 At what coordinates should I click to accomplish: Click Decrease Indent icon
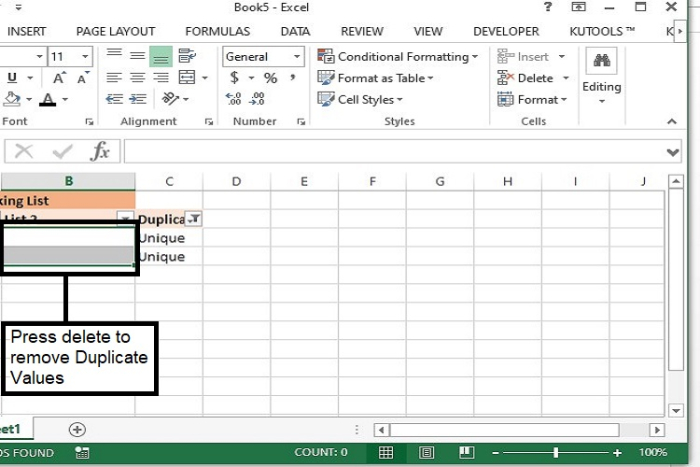[x=114, y=99]
